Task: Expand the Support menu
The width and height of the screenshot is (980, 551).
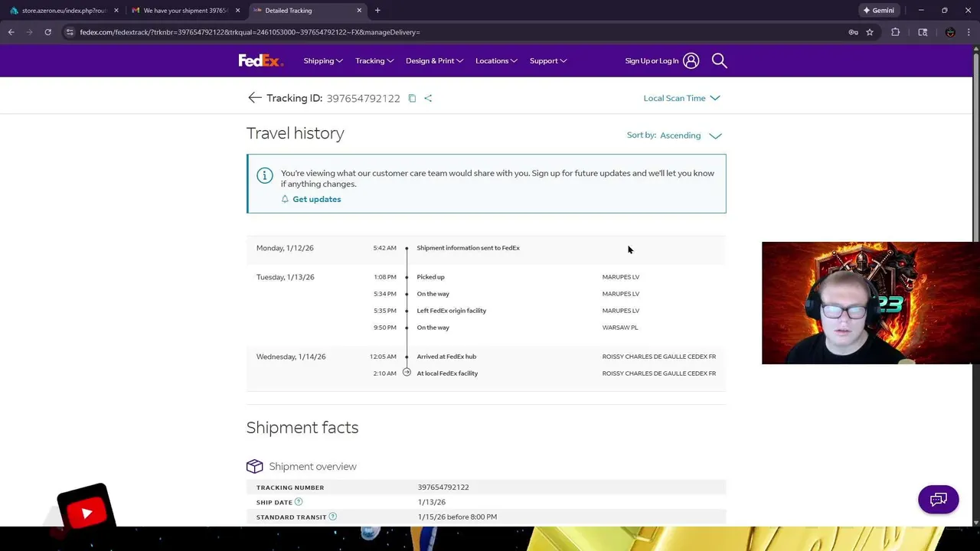Action: click(548, 60)
